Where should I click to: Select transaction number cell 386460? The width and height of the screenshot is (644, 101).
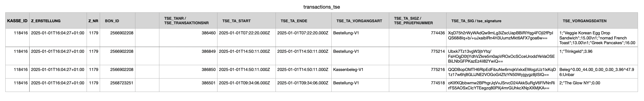[x=209, y=33]
